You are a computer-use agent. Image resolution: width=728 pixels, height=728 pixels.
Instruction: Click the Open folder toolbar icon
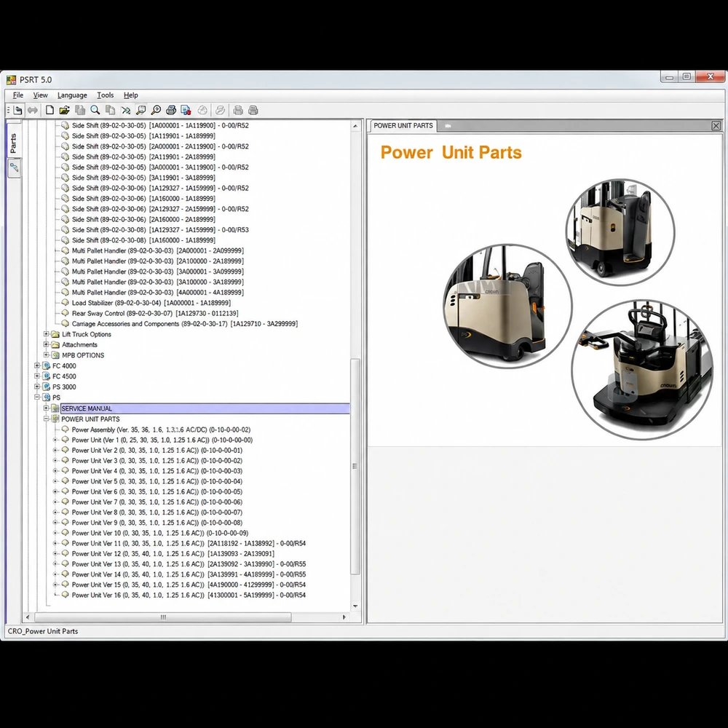[64, 110]
